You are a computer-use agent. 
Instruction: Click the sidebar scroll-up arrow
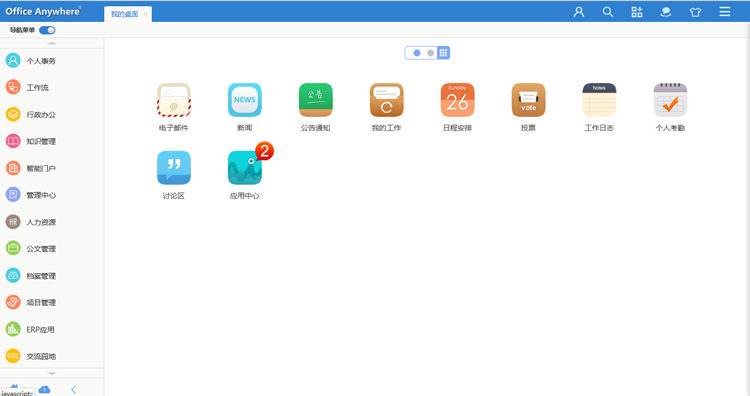52,44
